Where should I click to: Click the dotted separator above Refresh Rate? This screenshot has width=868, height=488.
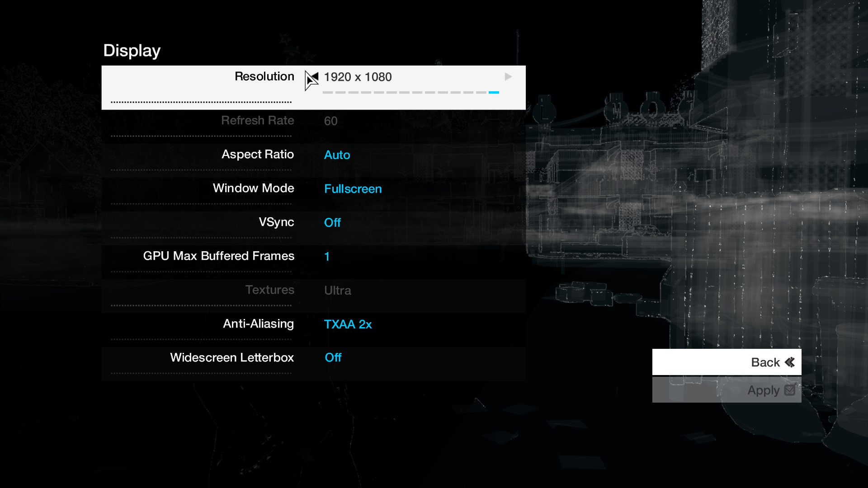click(201, 101)
